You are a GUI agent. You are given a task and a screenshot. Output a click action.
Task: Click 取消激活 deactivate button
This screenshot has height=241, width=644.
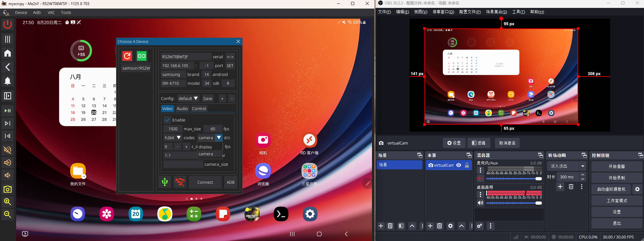tap(507, 143)
